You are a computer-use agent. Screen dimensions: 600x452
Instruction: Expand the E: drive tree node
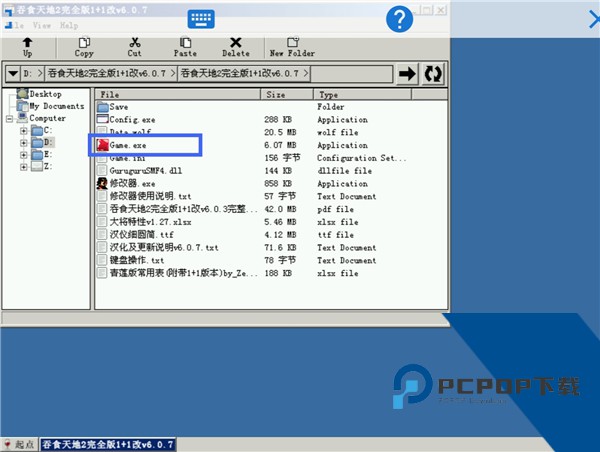[24, 155]
